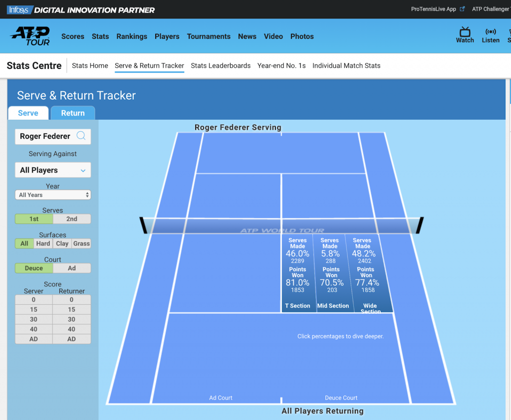Click the Ad Court label
This screenshot has width=511, height=420.
(221, 398)
